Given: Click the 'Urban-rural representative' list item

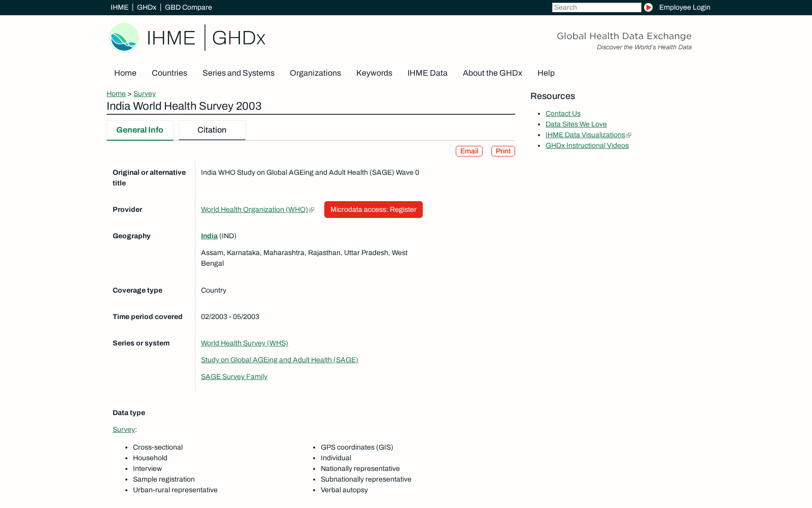Looking at the screenshot, I should pyautogui.click(x=175, y=490).
